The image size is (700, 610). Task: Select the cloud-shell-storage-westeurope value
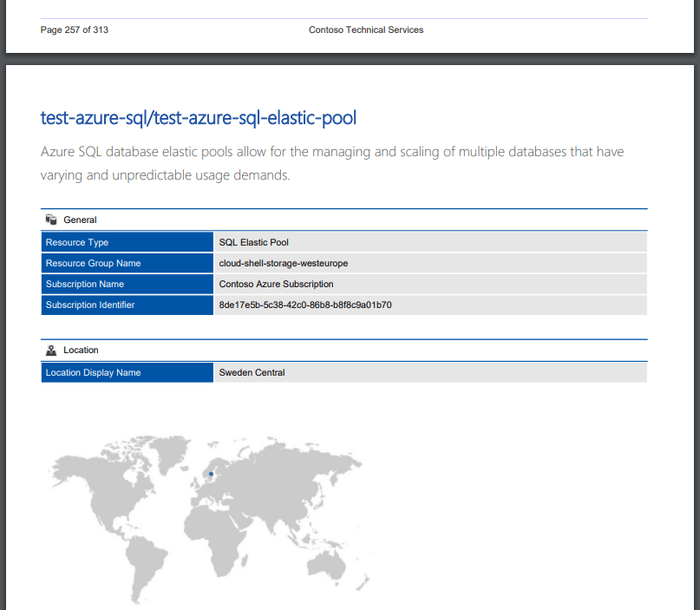point(284,264)
